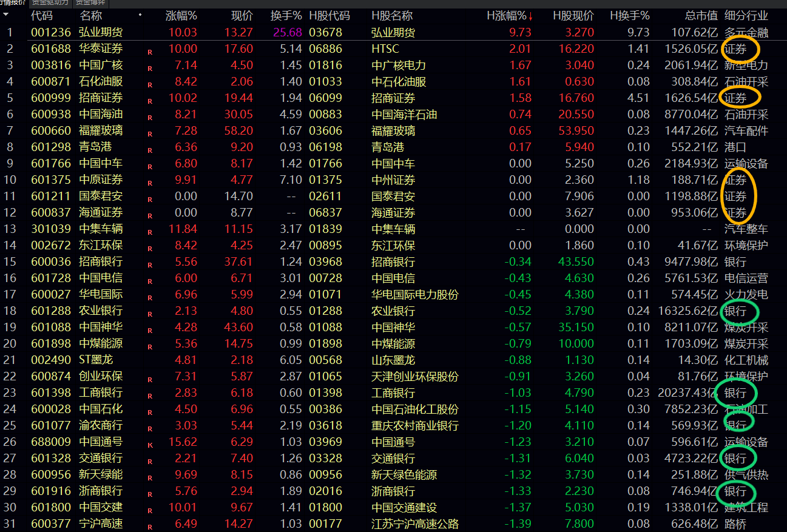Select stock code 601688
787x532 pixels.
pos(51,49)
